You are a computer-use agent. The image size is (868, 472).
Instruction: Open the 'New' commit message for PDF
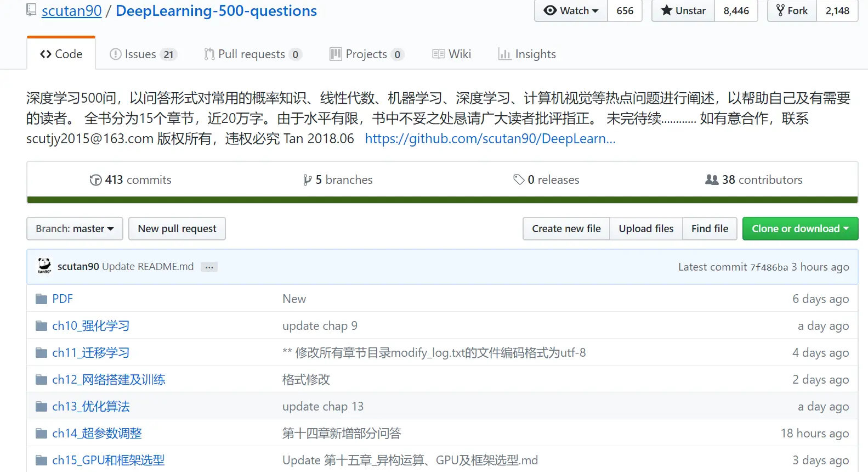click(x=294, y=299)
